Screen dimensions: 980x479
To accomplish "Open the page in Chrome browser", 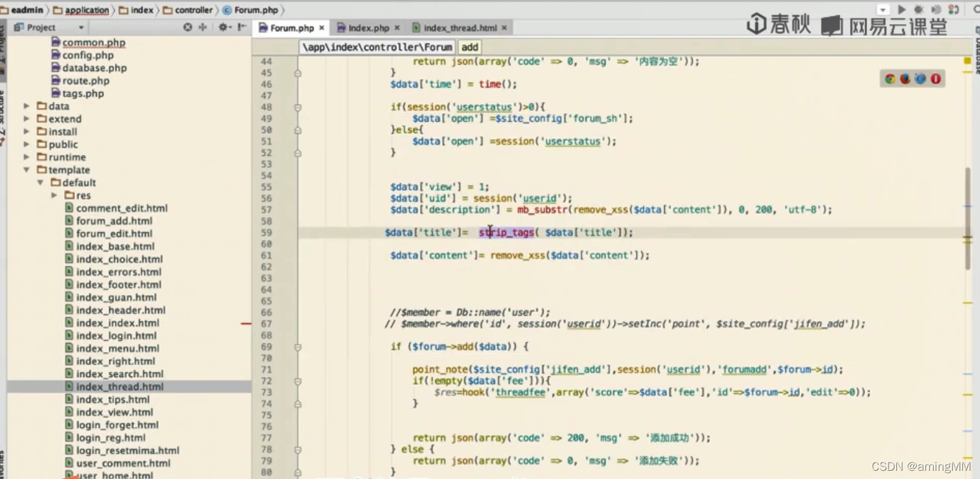I will click(x=890, y=79).
